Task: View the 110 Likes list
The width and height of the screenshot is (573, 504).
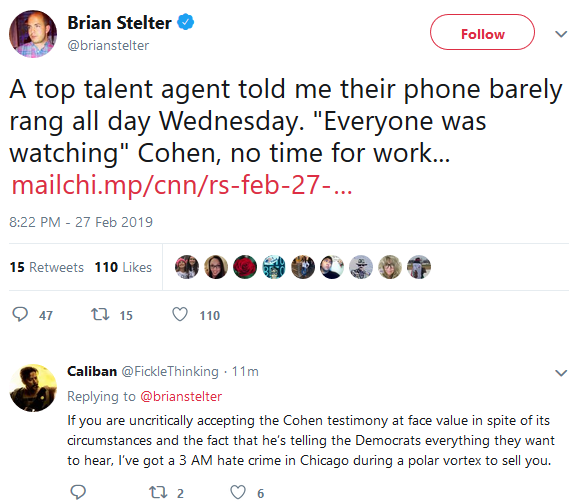Action: [x=123, y=267]
